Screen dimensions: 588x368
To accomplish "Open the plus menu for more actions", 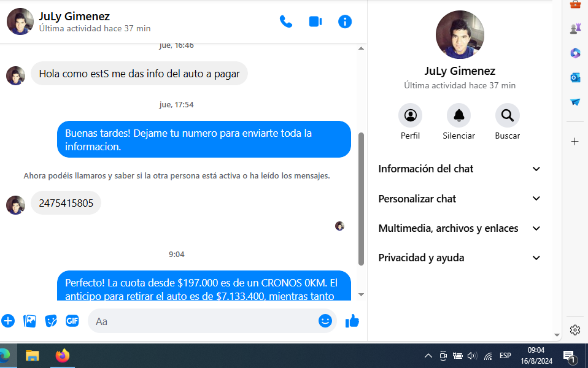I will click(x=8, y=321).
